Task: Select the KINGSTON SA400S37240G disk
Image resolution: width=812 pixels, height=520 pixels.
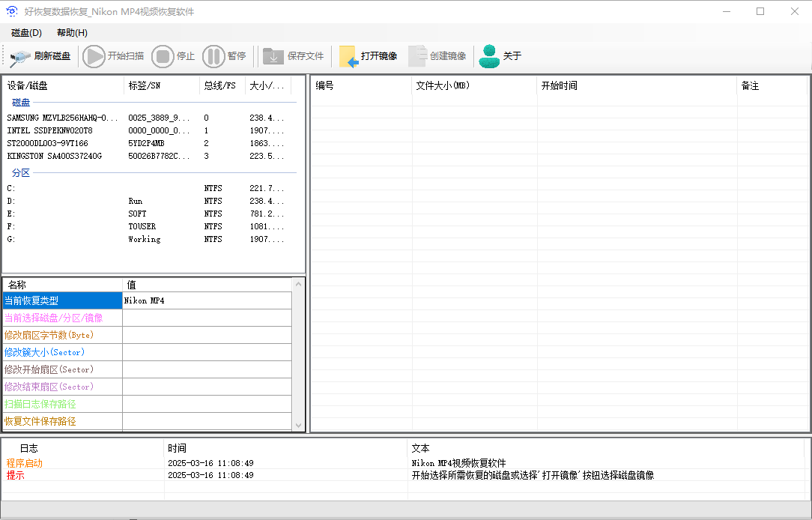Action: (x=150, y=156)
